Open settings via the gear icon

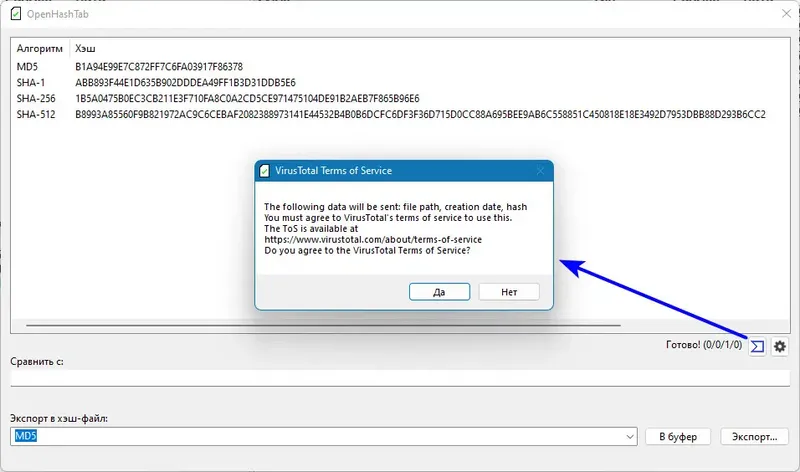point(780,347)
